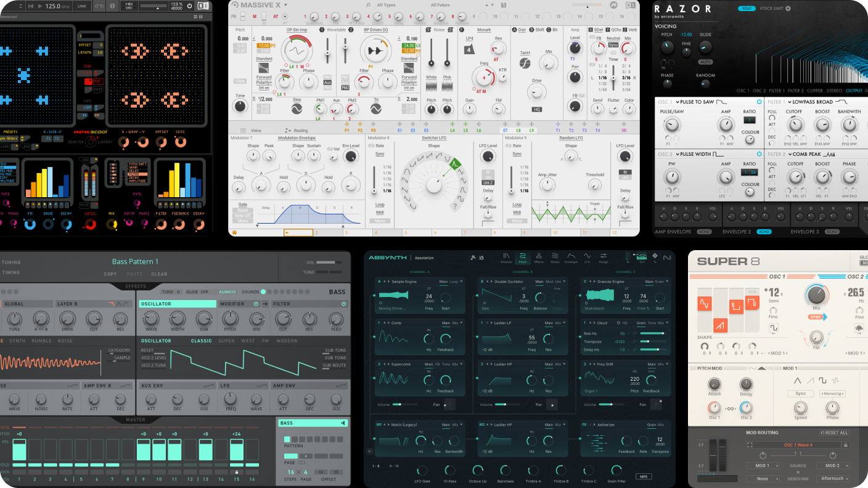
Task: Adjust the bass synth VOL slider
Action: click(330, 262)
